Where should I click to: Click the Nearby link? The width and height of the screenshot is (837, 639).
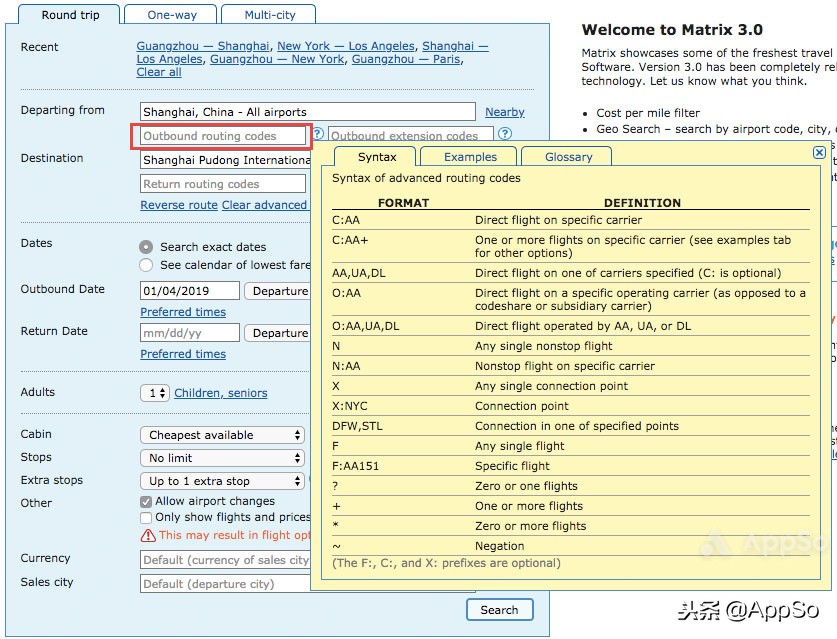(x=505, y=112)
